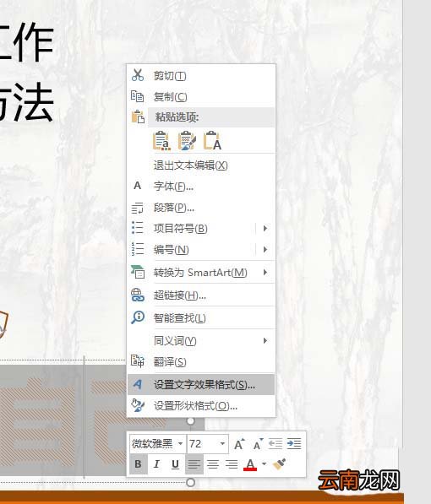This screenshot has width=431, height=504.
Task: Click the Translate icon
Action: click(138, 361)
